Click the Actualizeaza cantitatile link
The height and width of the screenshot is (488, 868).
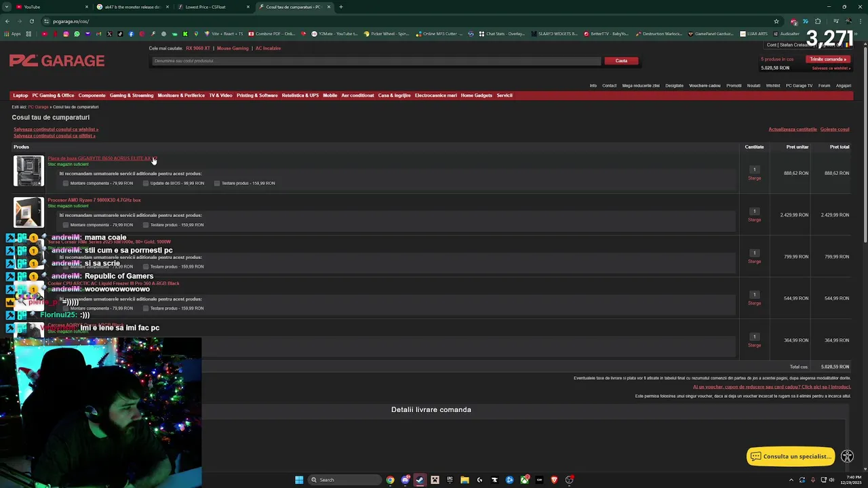click(793, 129)
